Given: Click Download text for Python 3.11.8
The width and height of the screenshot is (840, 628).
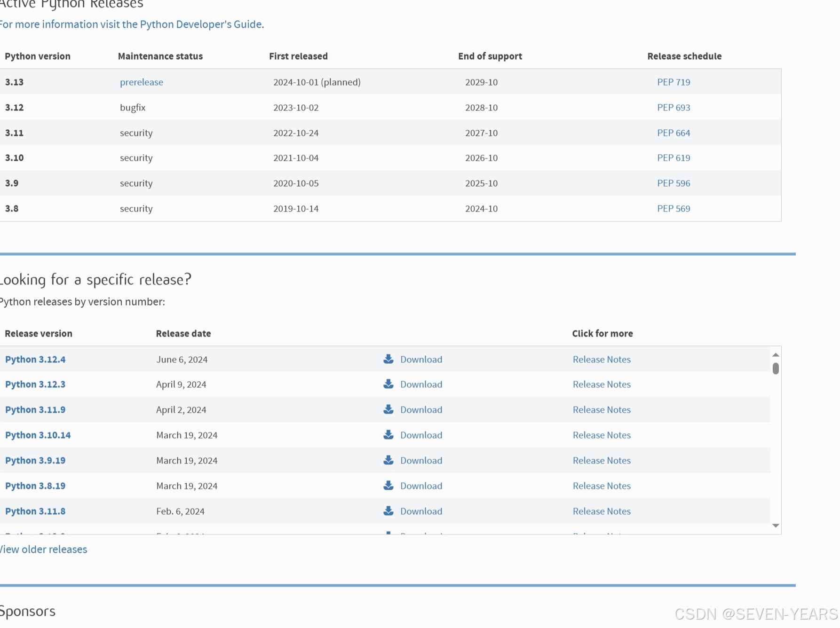Looking at the screenshot, I should pyautogui.click(x=421, y=511).
